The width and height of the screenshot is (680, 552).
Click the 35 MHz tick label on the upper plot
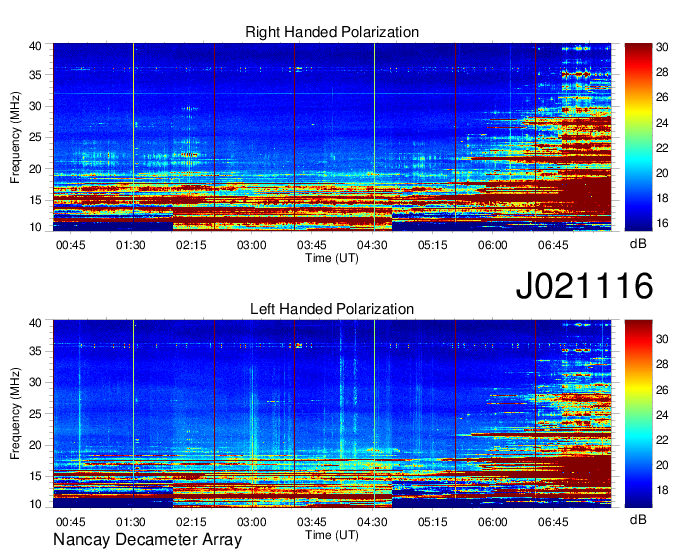pos(35,75)
